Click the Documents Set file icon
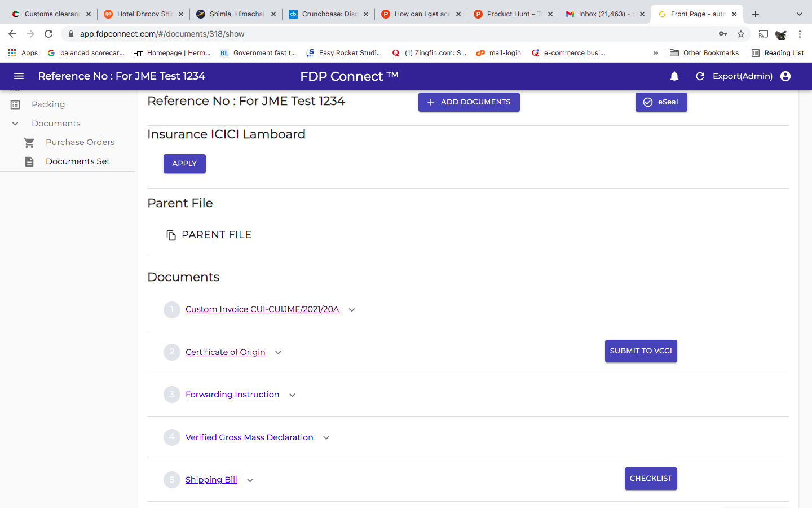Viewport: 812px width, 508px height. point(29,161)
